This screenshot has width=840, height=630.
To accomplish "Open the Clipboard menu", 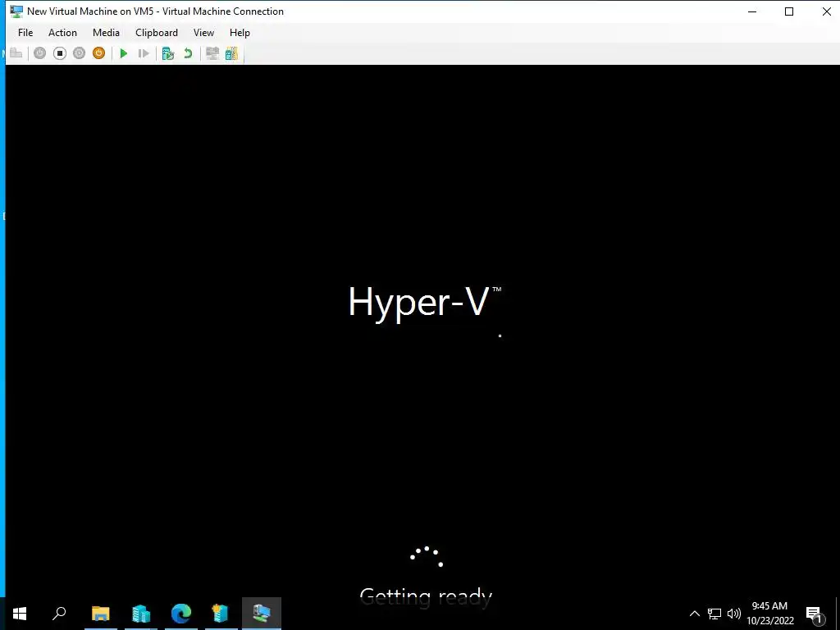I will (x=157, y=33).
